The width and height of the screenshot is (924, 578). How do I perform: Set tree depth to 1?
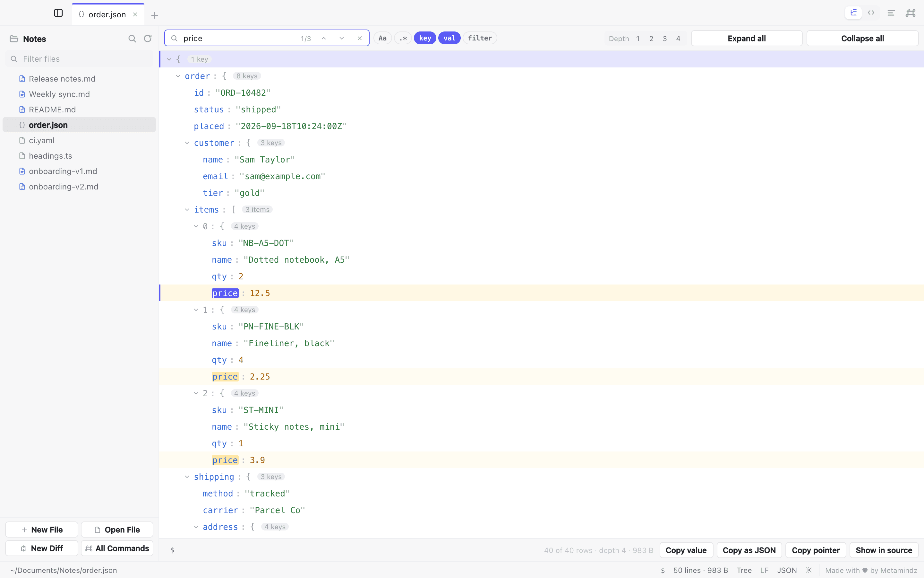638,39
